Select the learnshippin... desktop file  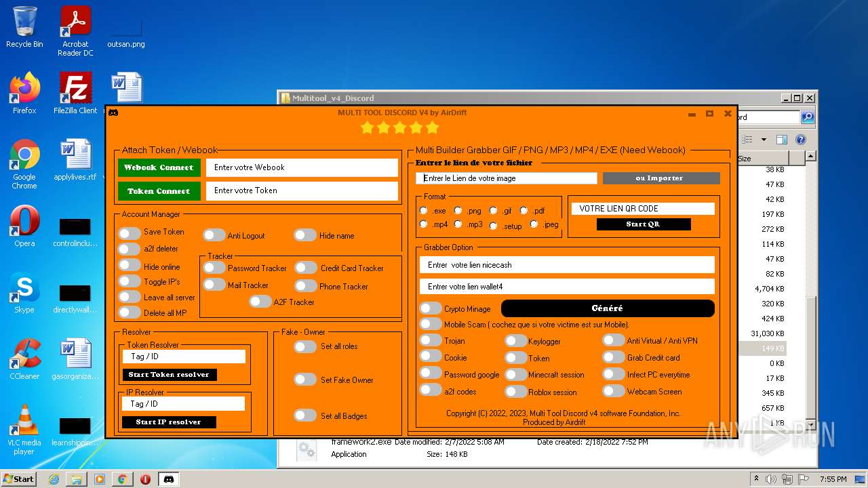75,432
